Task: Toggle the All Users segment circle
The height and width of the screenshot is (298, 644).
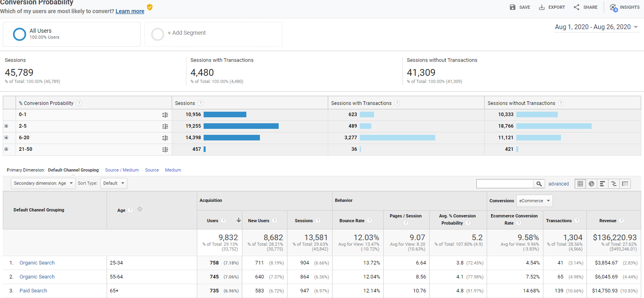Action: point(20,34)
